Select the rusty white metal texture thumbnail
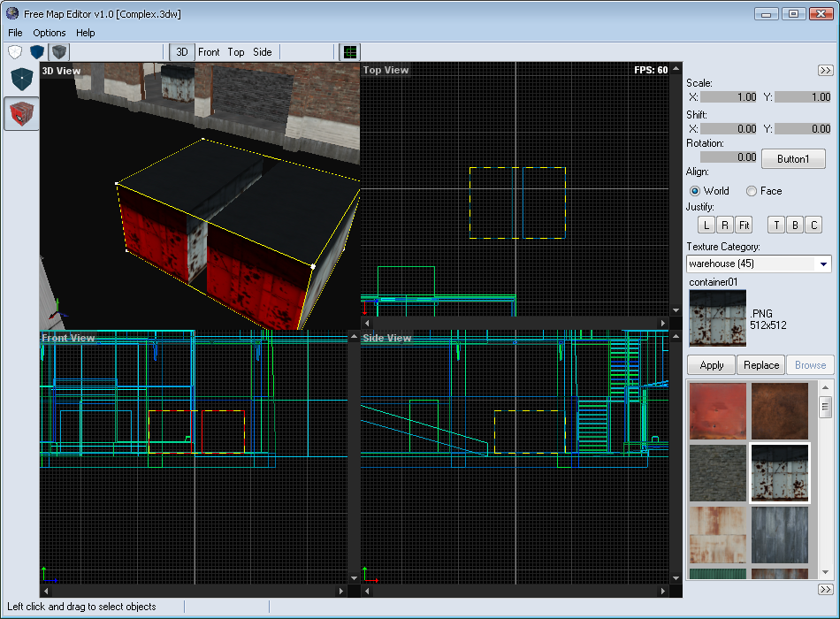This screenshot has width=840, height=619. (717, 535)
